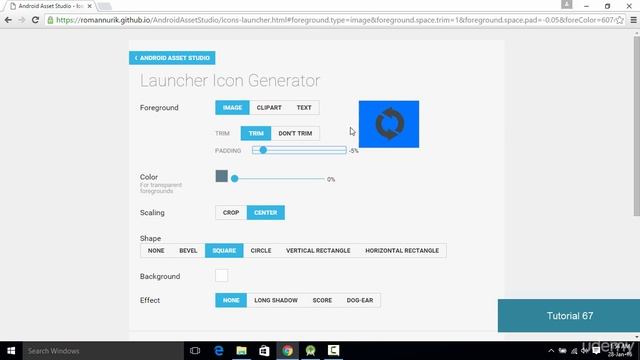
Task: Close the Android Asset Studio tab
Action: pyautogui.click(x=89, y=6)
